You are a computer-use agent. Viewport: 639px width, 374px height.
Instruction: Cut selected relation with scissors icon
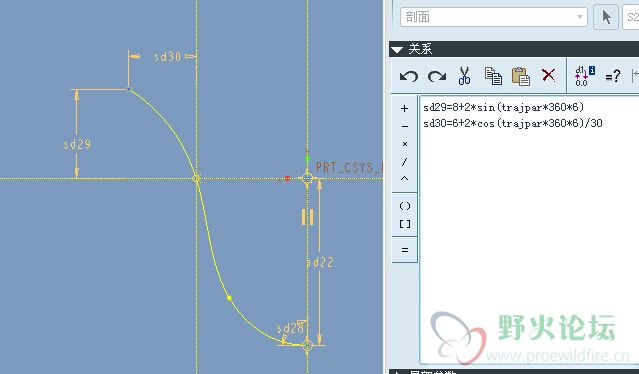point(464,76)
